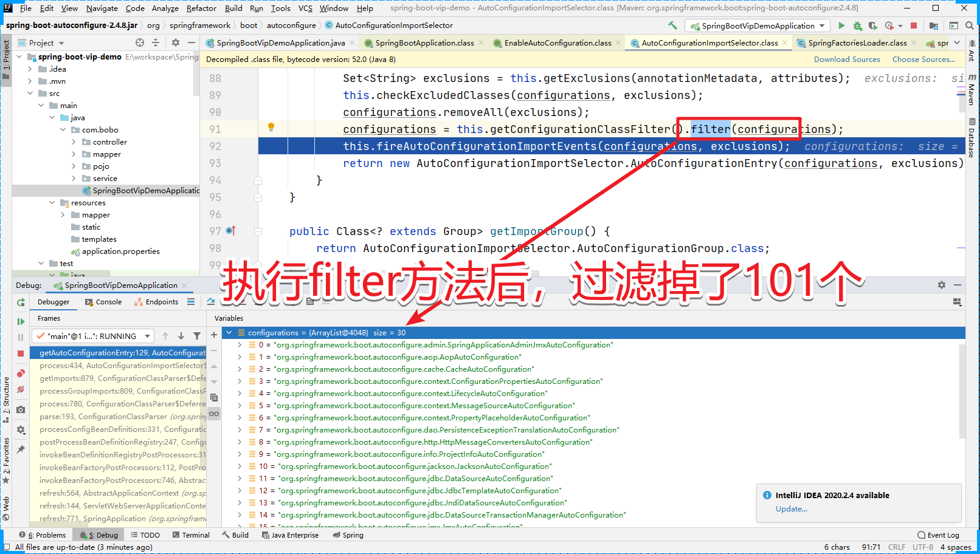
Task: Open 6: Problems tool window
Action: click(42, 535)
